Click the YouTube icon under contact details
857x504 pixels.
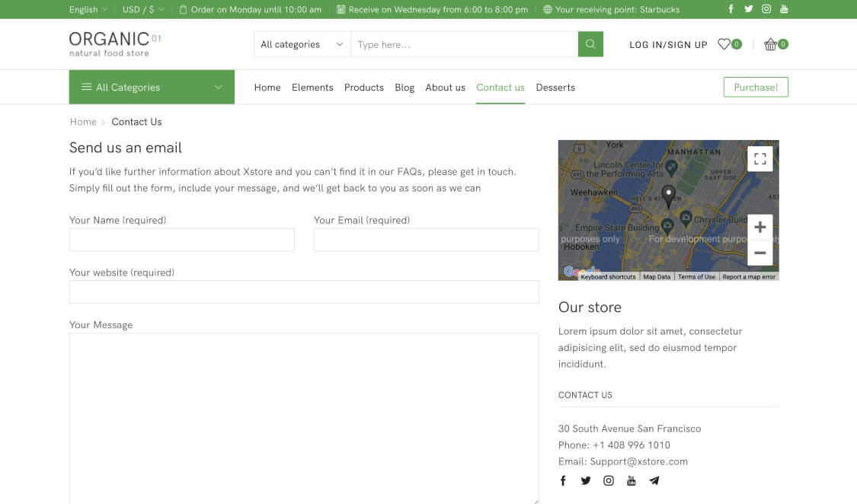coord(631,480)
